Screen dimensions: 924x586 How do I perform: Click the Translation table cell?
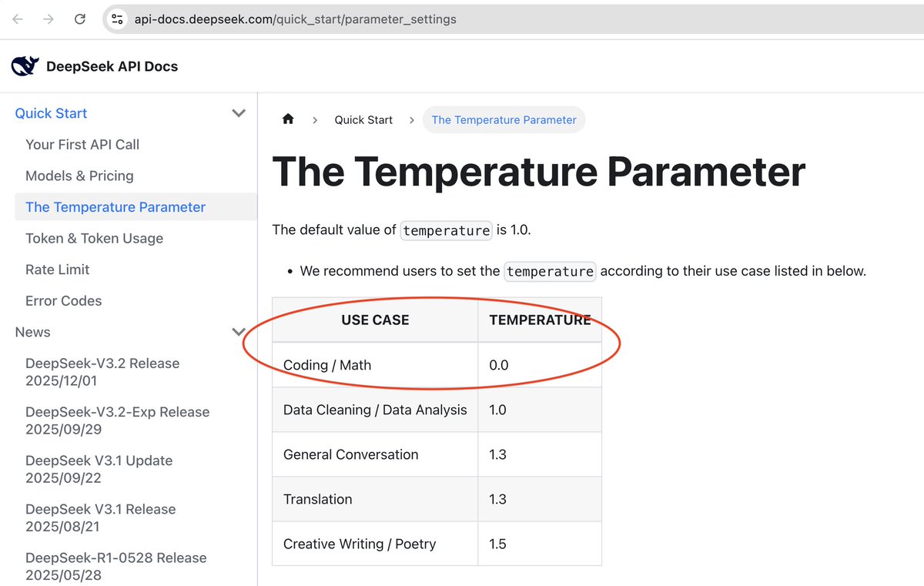[x=375, y=499]
